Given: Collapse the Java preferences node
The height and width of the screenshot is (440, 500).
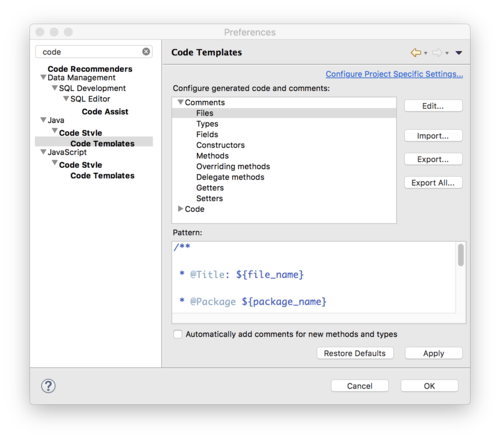Looking at the screenshot, I should click(x=43, y=120).
